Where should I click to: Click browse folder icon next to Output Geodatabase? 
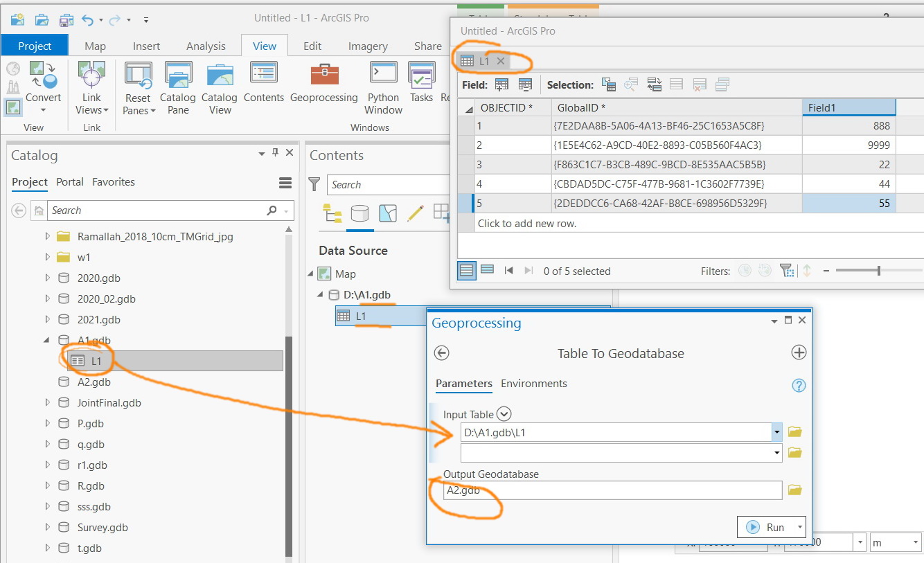(794, 490)
